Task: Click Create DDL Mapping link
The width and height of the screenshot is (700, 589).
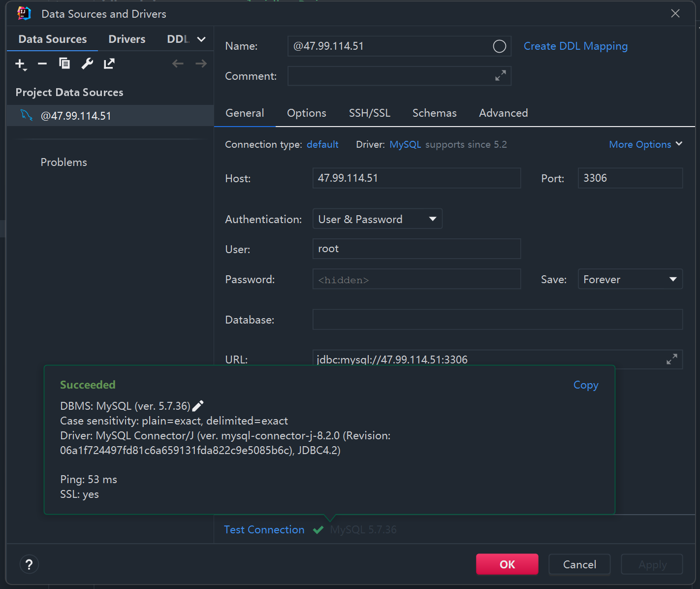Action: pos(575,46)
